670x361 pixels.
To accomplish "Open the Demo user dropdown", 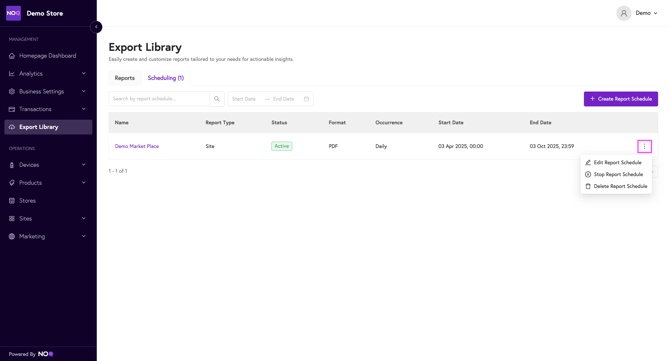I will coord(646,13).
